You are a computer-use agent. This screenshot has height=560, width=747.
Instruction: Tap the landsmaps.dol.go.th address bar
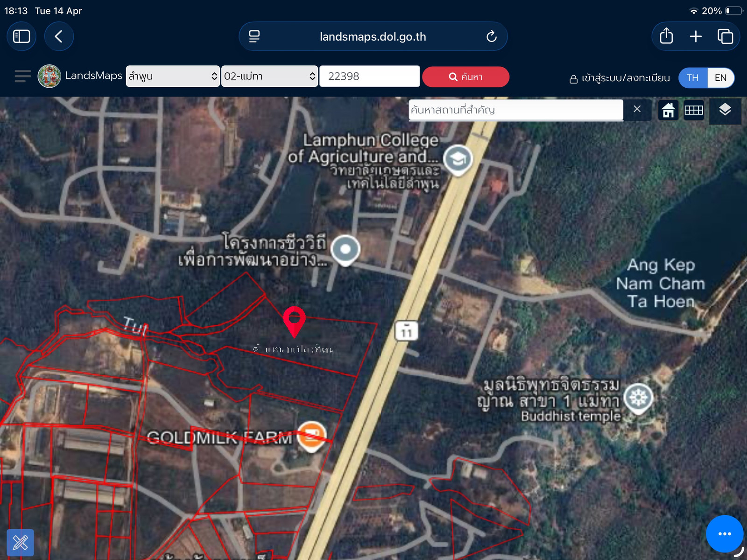coord(373,36)
